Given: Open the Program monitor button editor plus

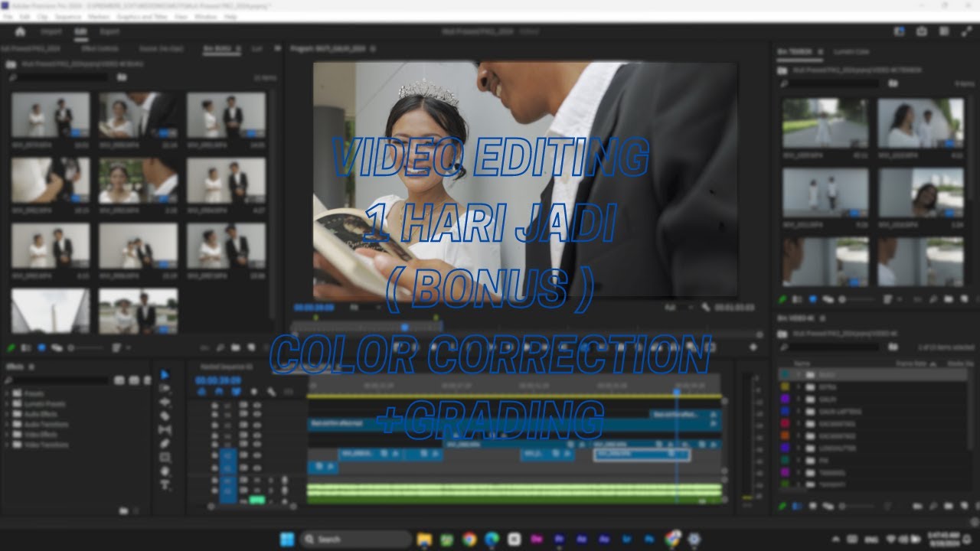Looking at the screenshot, I should pyautogui.click(x=753, y=347).
